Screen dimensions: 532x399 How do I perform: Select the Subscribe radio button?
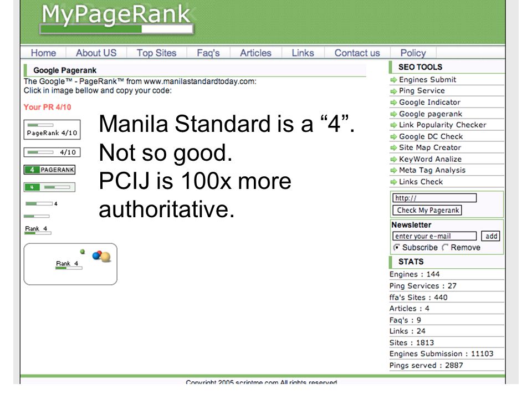396,247
